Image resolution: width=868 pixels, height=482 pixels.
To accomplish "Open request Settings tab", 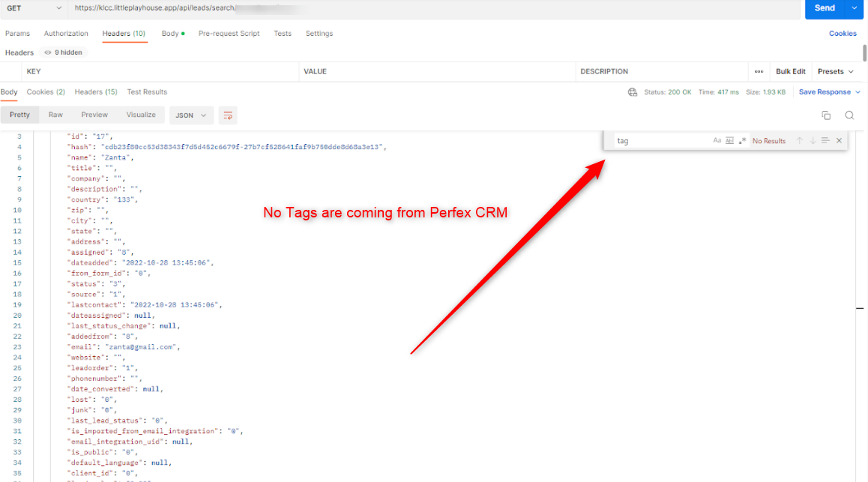I will point(319,33).
